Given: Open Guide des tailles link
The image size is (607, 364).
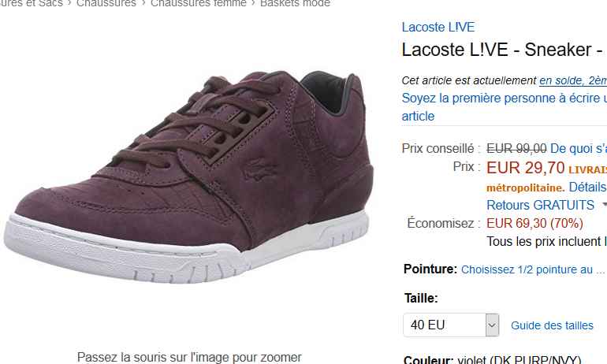Looking at the screenshot, I should pos(552,325).
